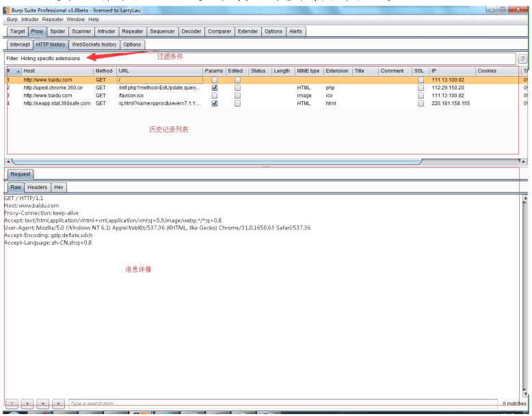Screen dimensions: 532x416
Task: Sort history by Host column header
Action: click(x=57, y=71)
